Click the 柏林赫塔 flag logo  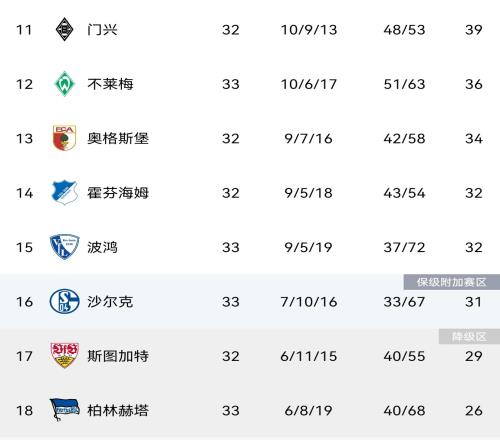[64, 410]
